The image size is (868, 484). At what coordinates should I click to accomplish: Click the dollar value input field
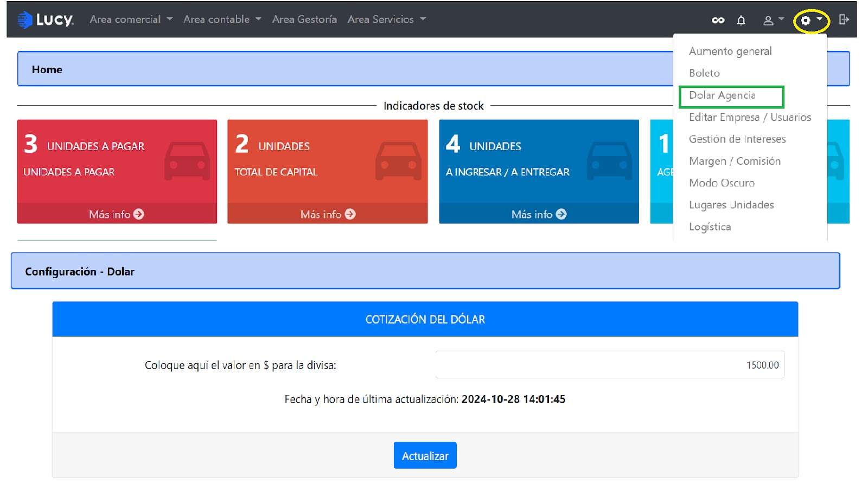click(610, 365)
